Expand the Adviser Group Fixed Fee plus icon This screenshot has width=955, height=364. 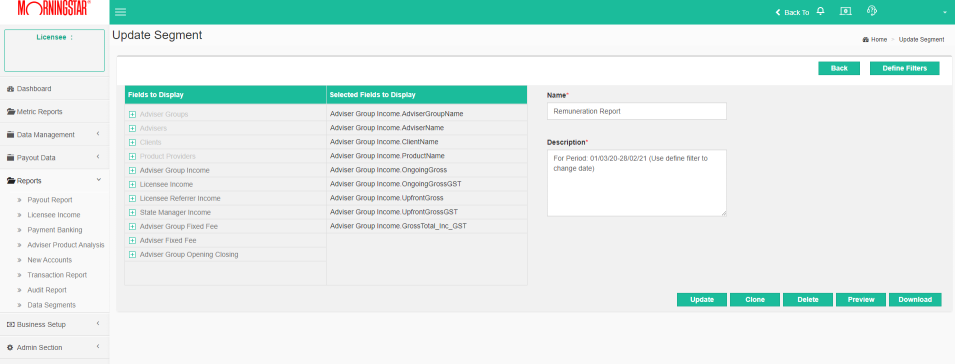point(132,226)
